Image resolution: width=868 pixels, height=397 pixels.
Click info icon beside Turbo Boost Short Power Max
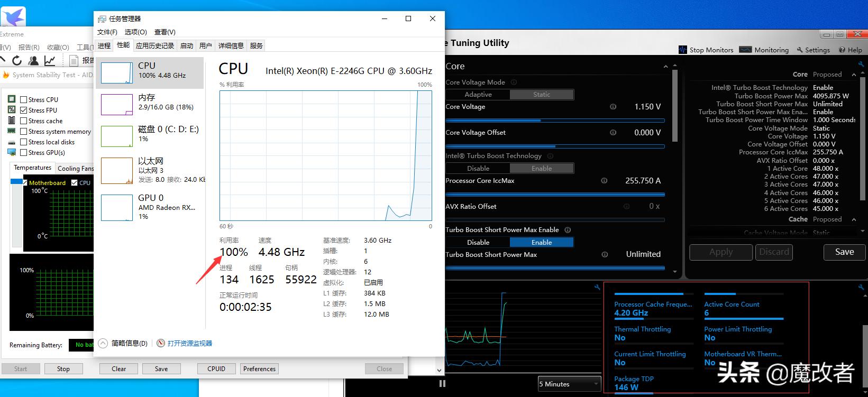click(x=605, y=255)
